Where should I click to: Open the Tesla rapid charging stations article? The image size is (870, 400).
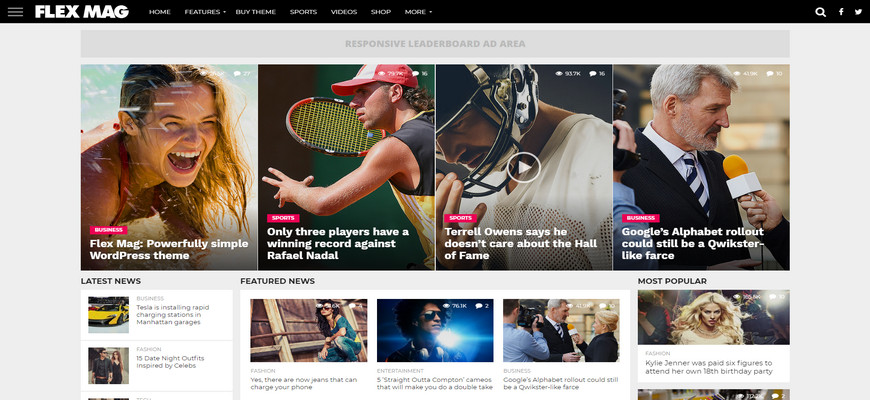click(x=173, y=315)
